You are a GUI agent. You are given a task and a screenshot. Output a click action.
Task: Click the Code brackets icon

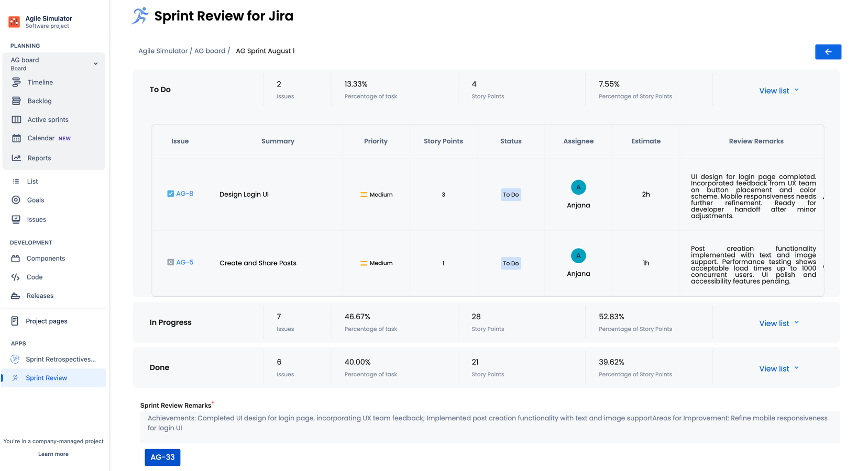[x=15, y=277]
